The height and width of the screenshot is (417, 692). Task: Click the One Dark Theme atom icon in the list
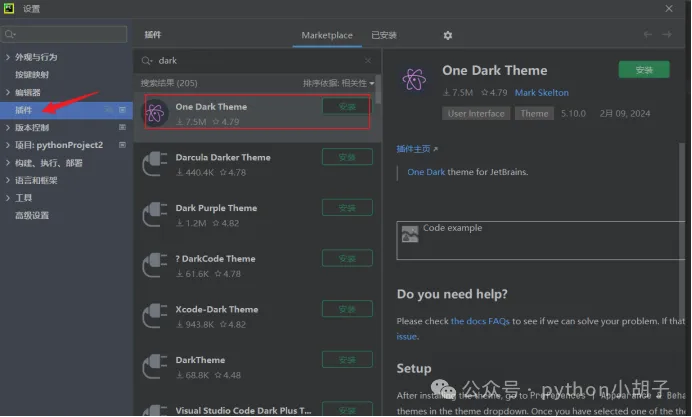click(155, 113)
